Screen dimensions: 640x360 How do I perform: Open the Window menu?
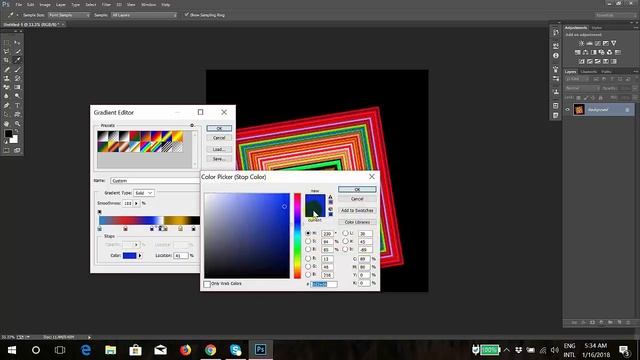point(148,4)
